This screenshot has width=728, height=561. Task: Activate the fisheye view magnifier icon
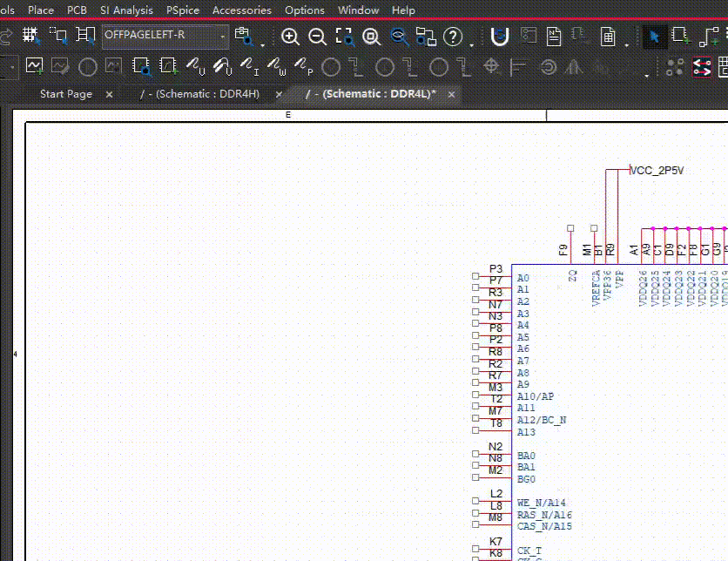click(399, 37)
